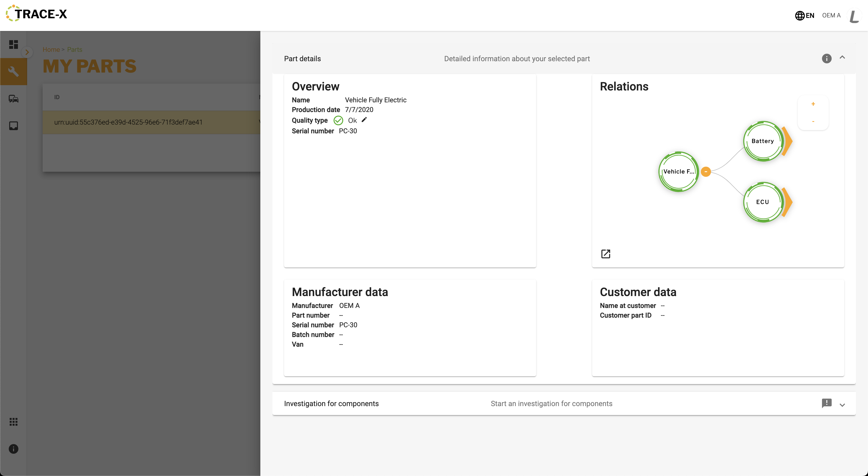
Task: Click the apps grid icon at bottom sidebar
Action: click(14, 422)
